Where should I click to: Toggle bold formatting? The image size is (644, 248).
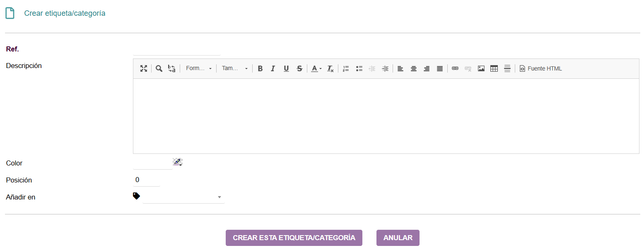click(x=260, y=68)
